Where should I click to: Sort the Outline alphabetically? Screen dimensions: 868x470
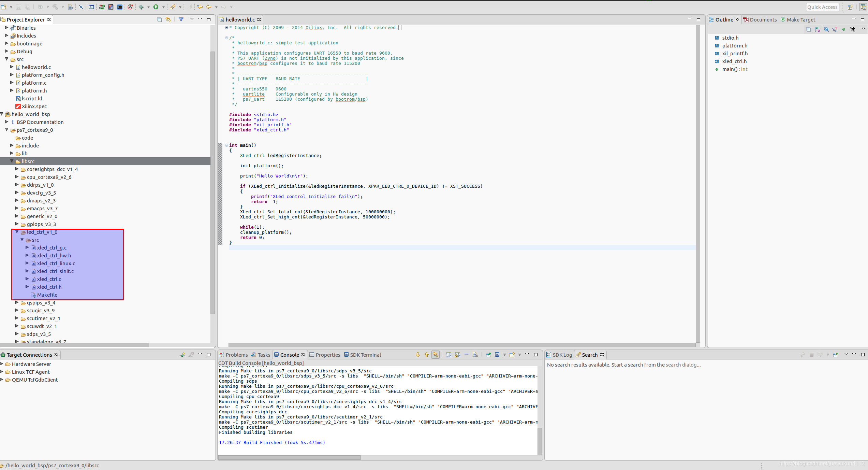pyautogui.click(x=817, y=29)
